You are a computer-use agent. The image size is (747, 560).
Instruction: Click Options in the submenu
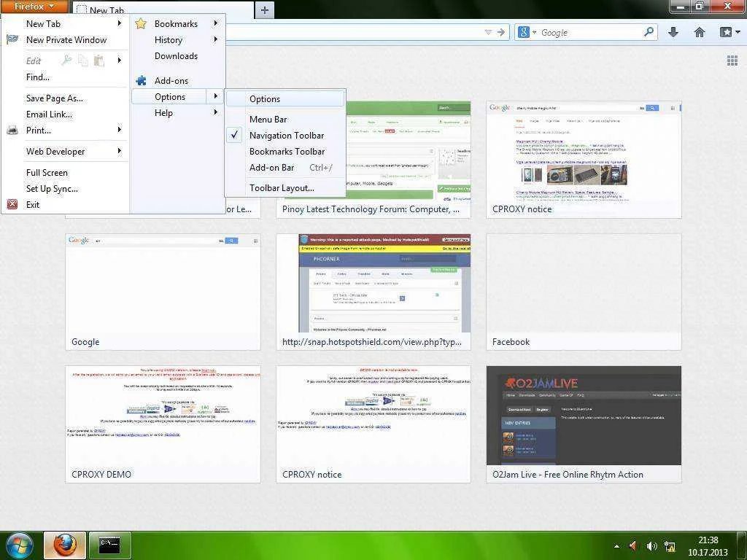(x=285, y=98)
